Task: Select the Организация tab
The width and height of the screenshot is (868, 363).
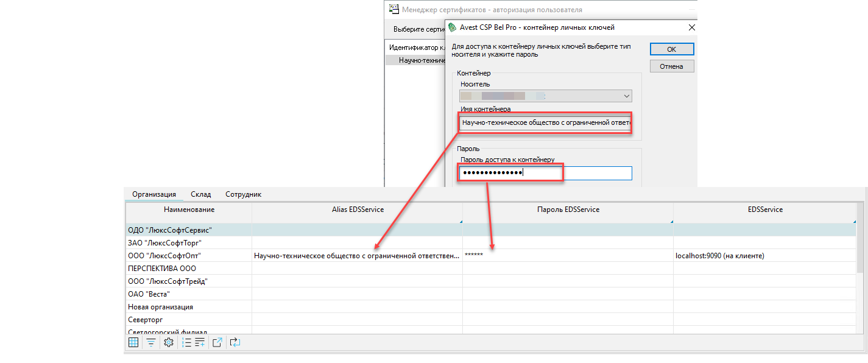Action: [x=154, y=194]
